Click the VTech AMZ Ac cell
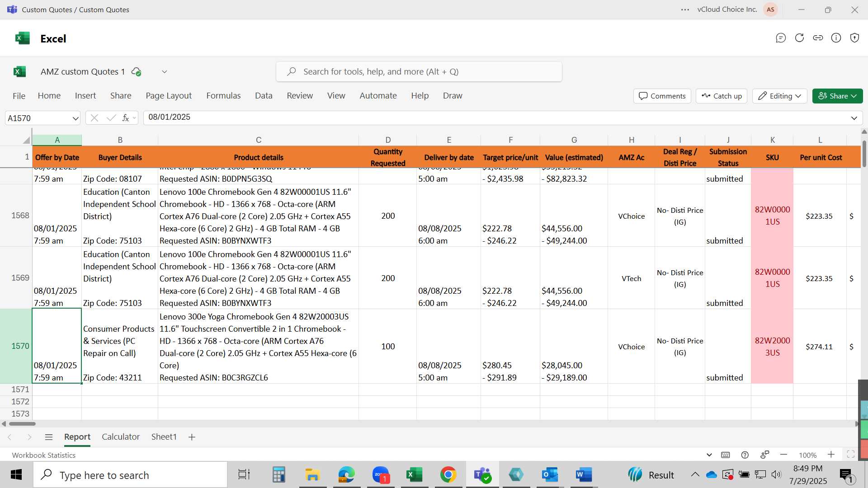The image size is (868, 488). 631,278
